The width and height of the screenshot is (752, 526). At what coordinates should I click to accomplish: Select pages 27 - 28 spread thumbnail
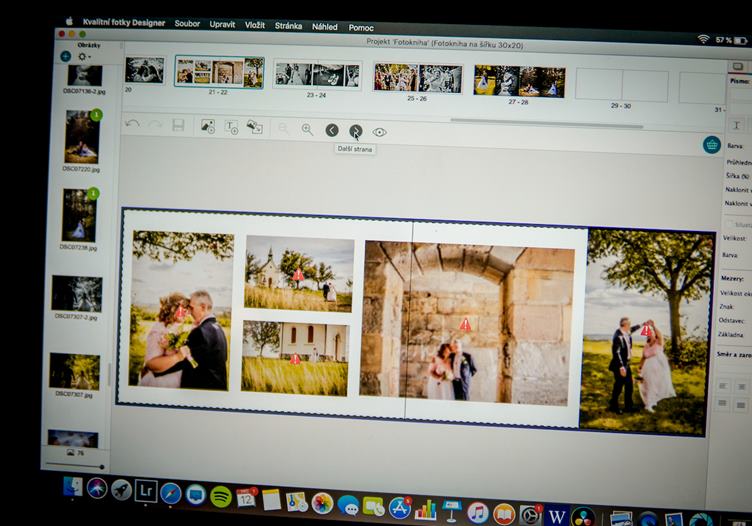tap(519, 82)
